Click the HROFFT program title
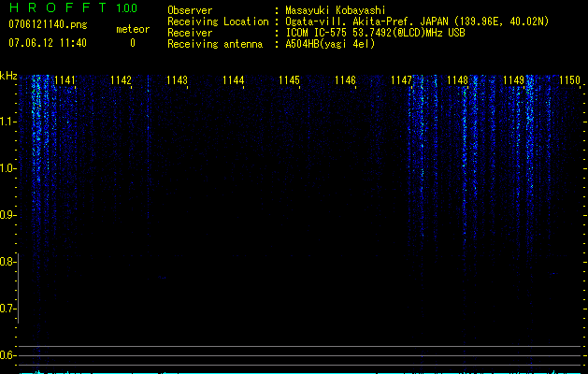Screen dimensions: 588x374 58,7
